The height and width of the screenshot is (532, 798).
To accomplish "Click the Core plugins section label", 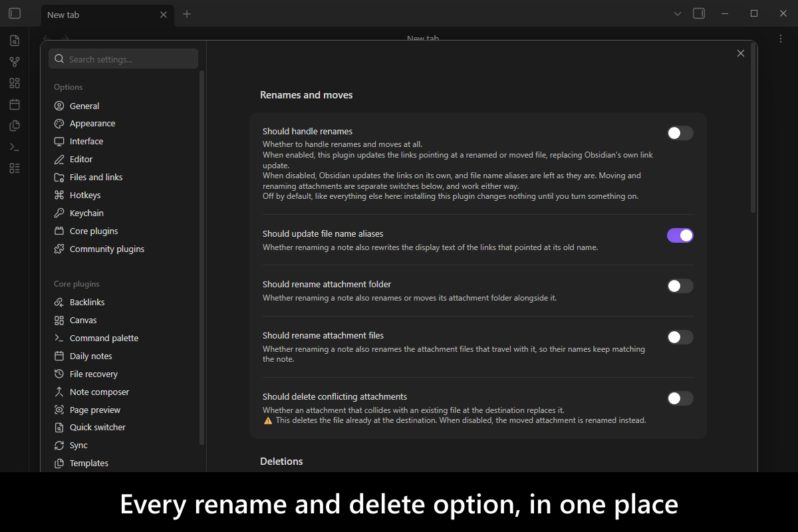I will [x=76, y=284].
